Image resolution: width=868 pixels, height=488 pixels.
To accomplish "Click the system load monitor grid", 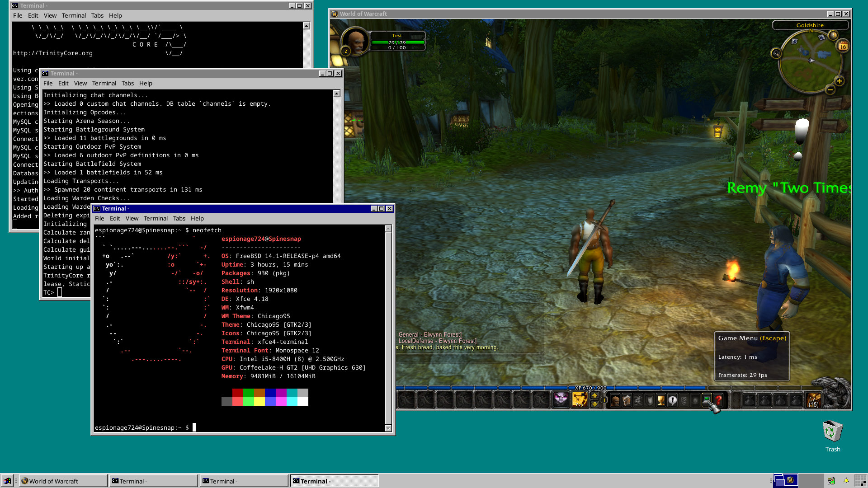I will point(860,481).
